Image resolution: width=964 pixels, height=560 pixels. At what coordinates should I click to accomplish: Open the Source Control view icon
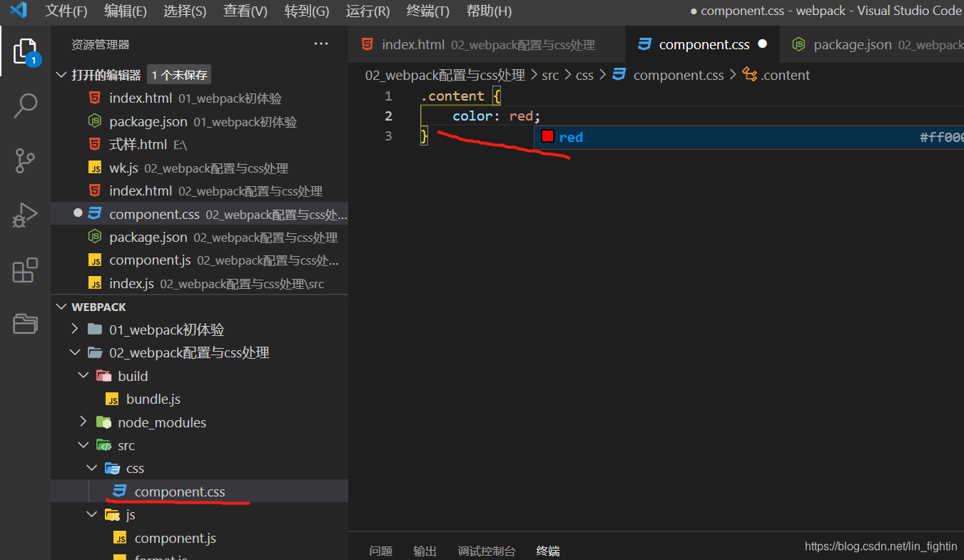25,161
